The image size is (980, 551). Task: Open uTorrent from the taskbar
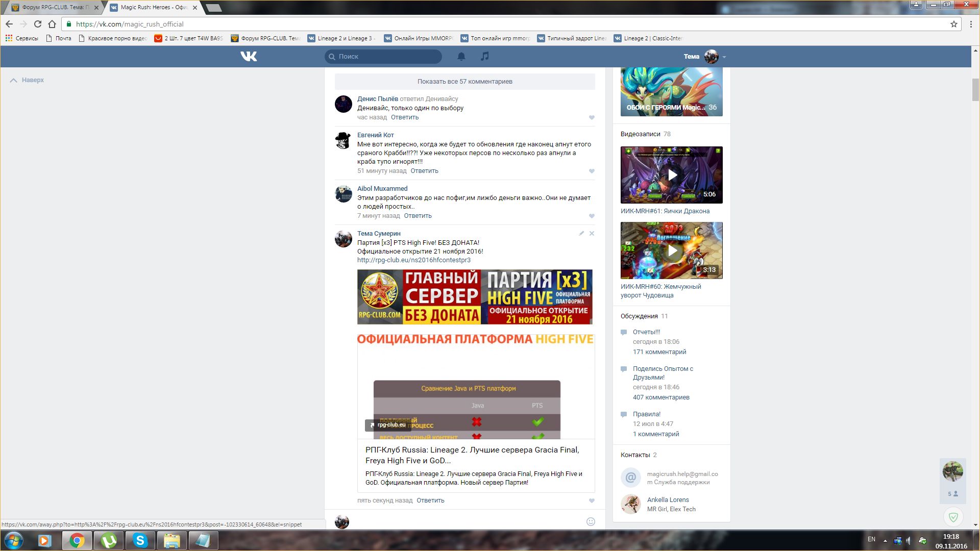tap(108, 540)
